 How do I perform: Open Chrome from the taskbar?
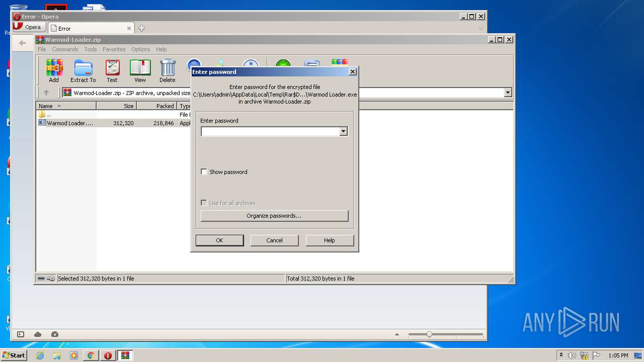pyautogui.click(x=91, y=355)
